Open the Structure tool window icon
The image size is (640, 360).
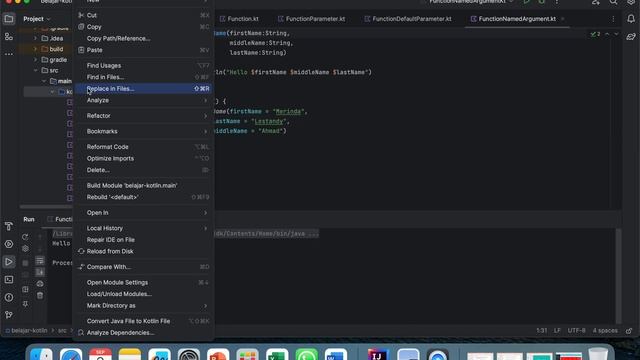pos(9,37)
